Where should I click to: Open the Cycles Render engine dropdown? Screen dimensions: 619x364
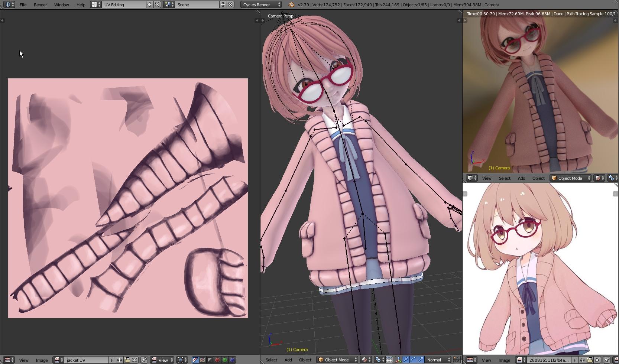tap(261, 4)
